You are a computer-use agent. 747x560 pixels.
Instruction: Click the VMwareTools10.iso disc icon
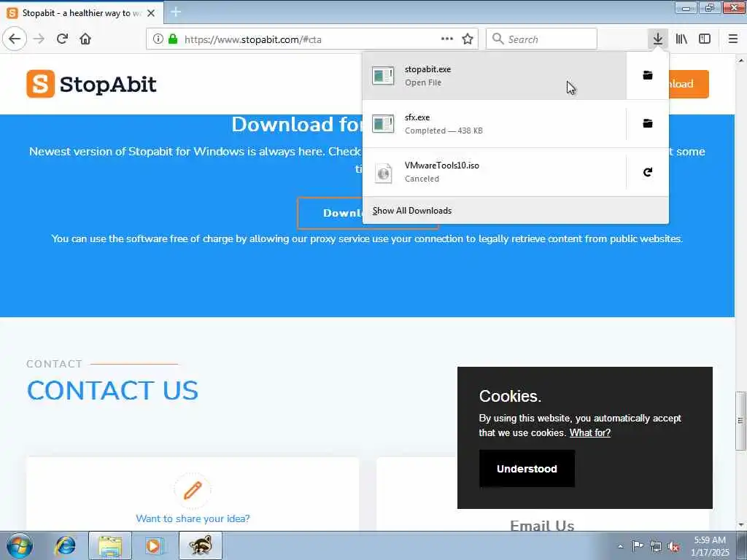coord(383,172)
